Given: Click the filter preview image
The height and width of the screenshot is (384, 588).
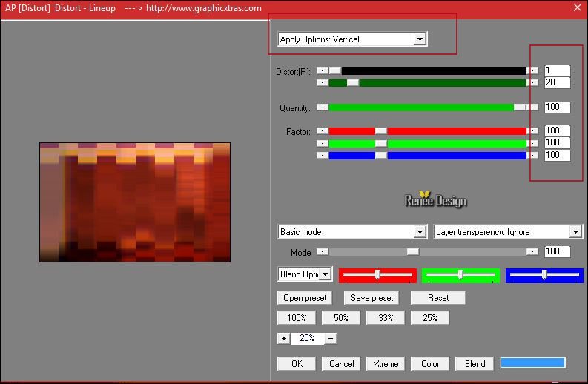Looking at the screenshot, I should tap(135, 202).
